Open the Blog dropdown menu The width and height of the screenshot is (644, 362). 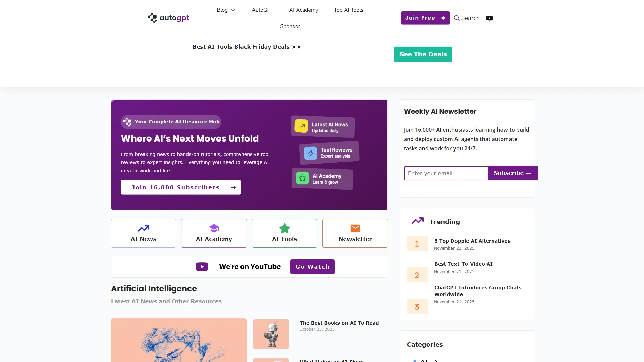click(x=226, y=10)
